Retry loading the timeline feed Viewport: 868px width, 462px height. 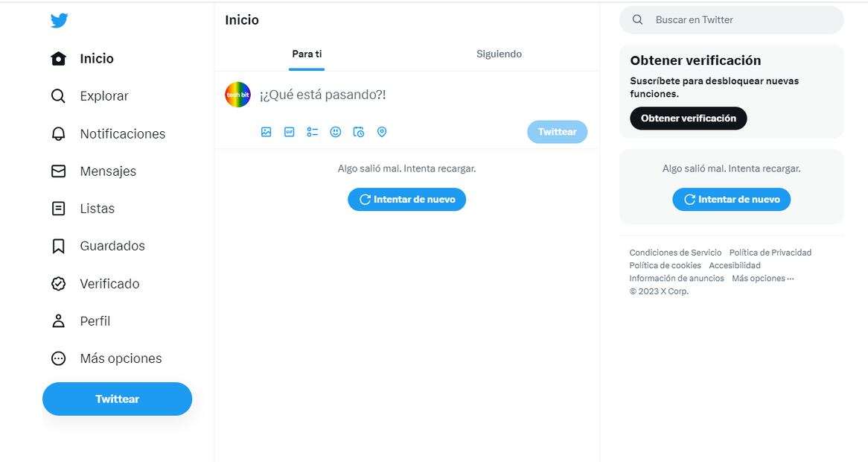406,200
